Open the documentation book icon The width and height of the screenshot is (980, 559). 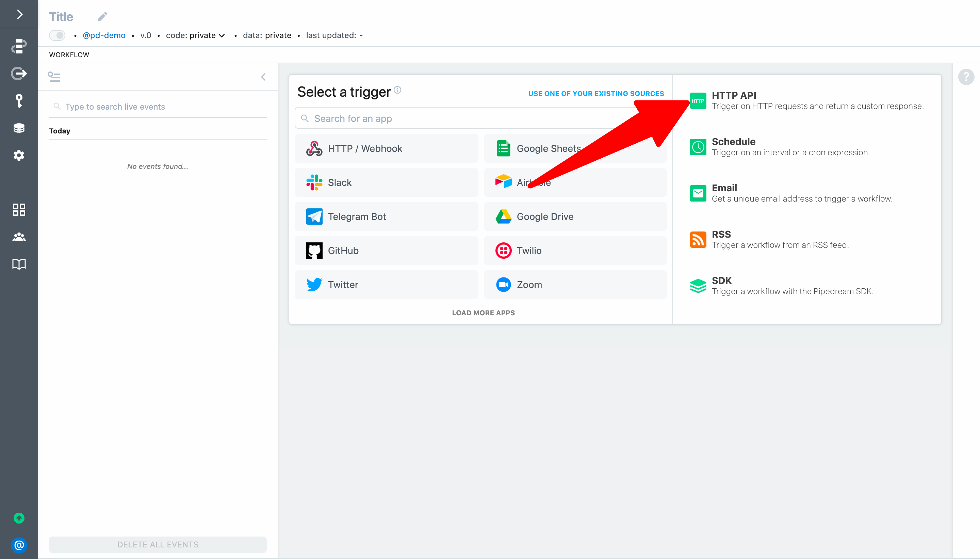pyautogui.click(x=19, y=264)
